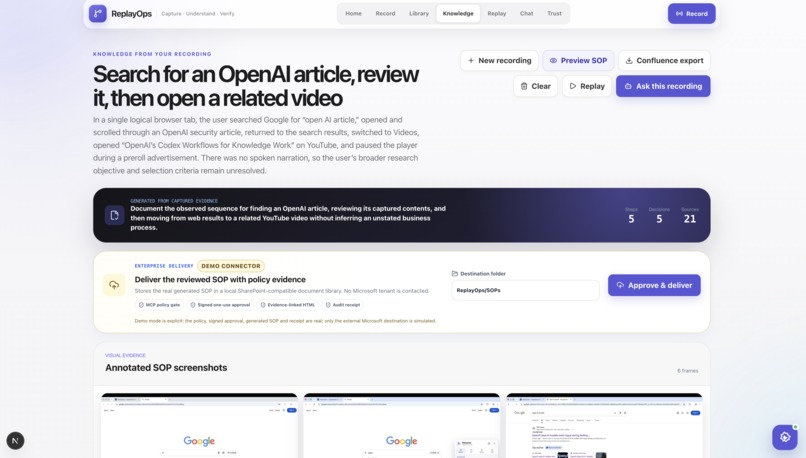The height and width of the screenshot is (458, 806).
Task: Click the purple Record button in header
Action: click(691, 14)
